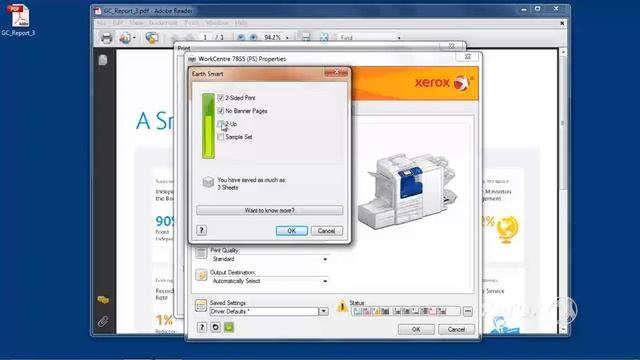Click the green Earth Smart settings icon

pyautogui.click(x=229, y=327)
